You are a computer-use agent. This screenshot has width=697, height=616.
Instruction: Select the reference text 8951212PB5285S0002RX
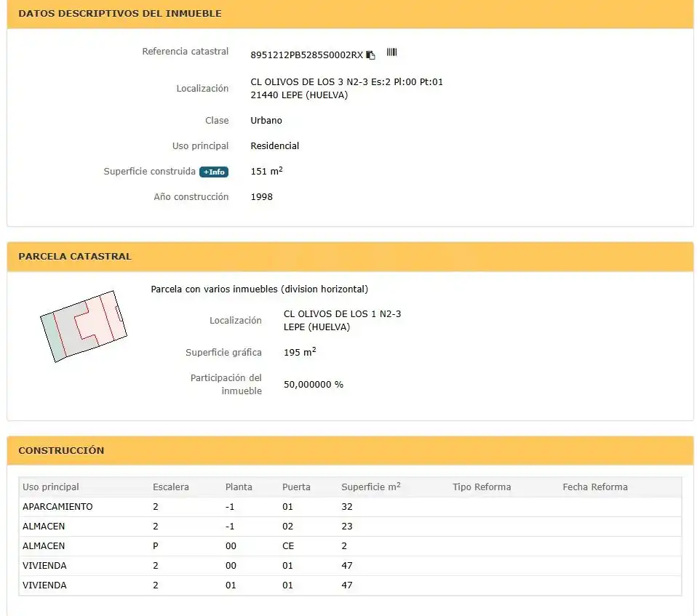pyautogui.click(x=307, y=55)
